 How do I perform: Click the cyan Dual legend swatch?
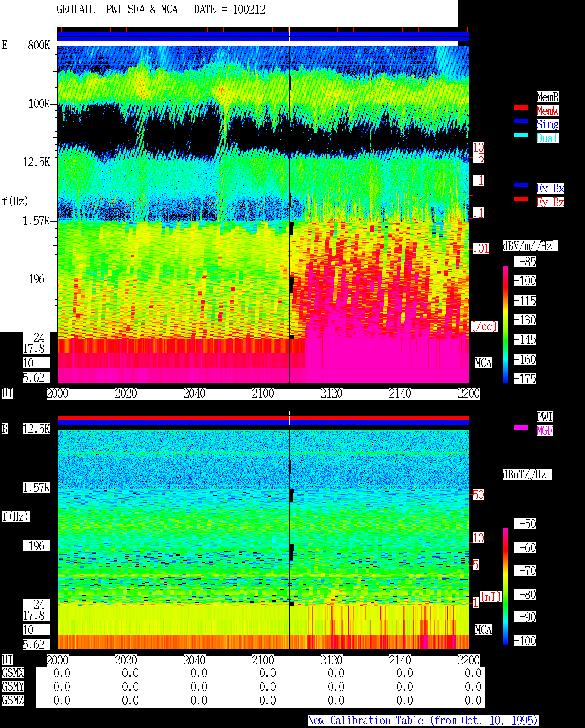point(521,135)
